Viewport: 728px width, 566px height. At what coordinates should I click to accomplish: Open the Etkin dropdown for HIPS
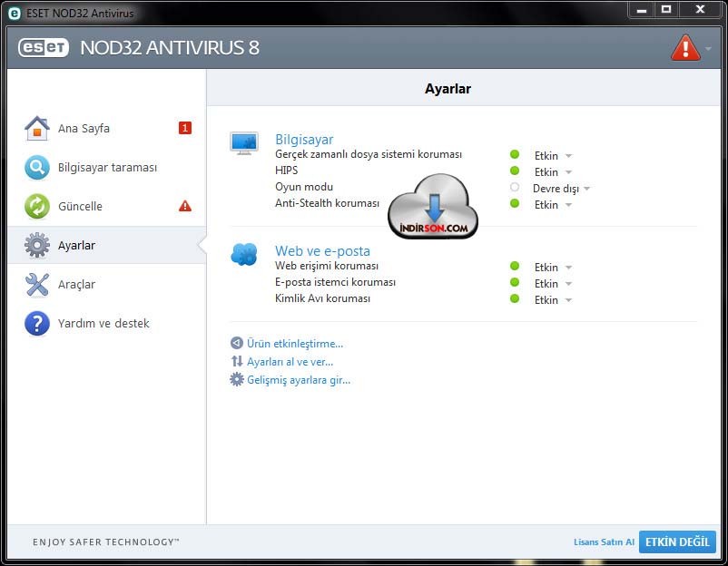click(553, 172)
